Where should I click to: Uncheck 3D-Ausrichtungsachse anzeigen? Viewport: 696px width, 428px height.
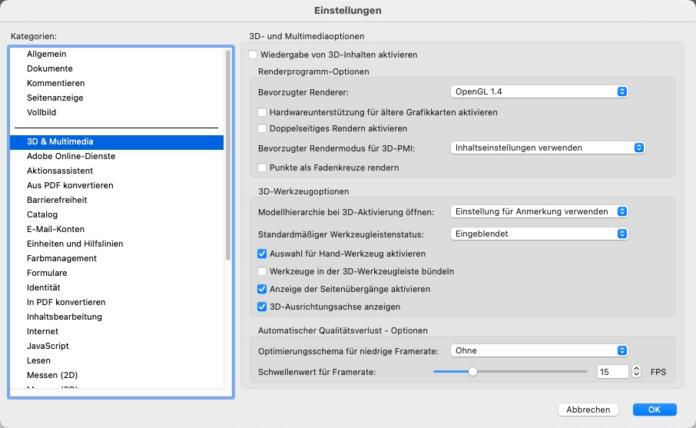click(x=263, y=306)
